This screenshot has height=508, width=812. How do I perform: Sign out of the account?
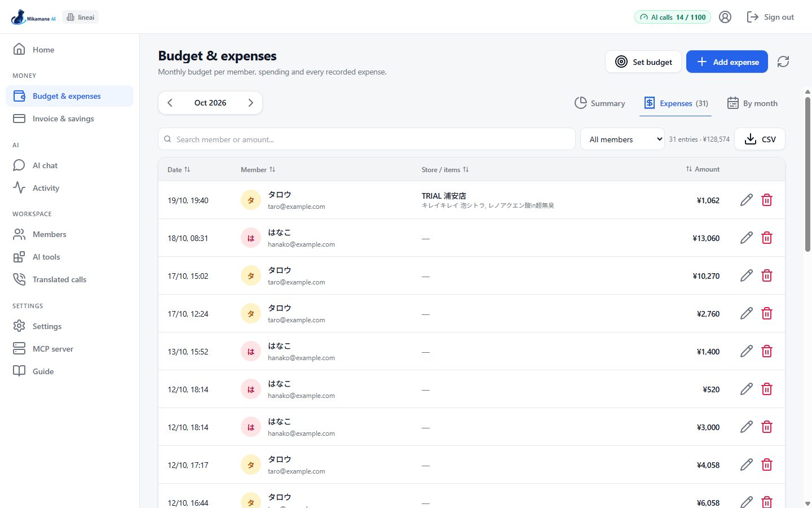770,17
